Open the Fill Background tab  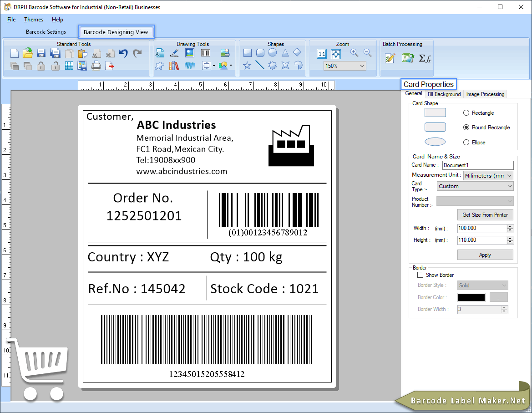tap(444, 94)
